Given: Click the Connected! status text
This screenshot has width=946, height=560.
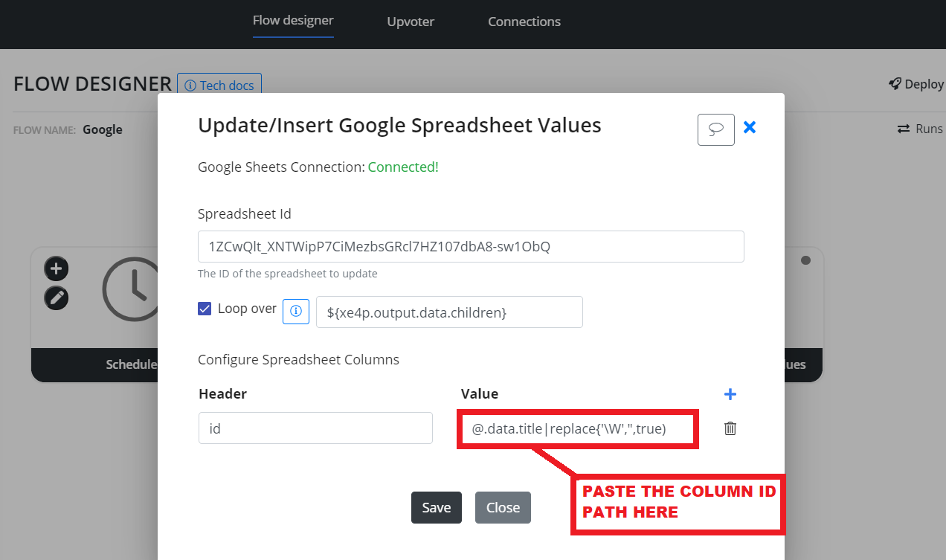Looking at the screenshot, I should click(403, 167).
